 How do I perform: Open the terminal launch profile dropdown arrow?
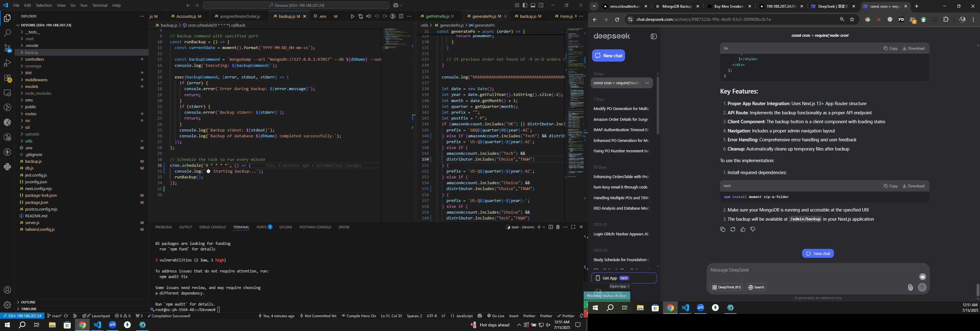pyautogui.click(x=544, y=227)
